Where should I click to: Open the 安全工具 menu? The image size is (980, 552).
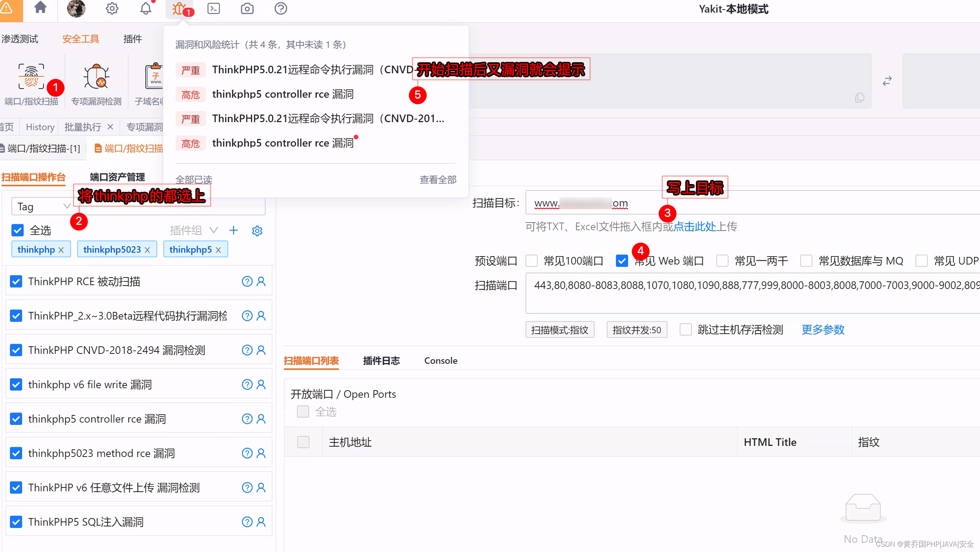[81, 39]
